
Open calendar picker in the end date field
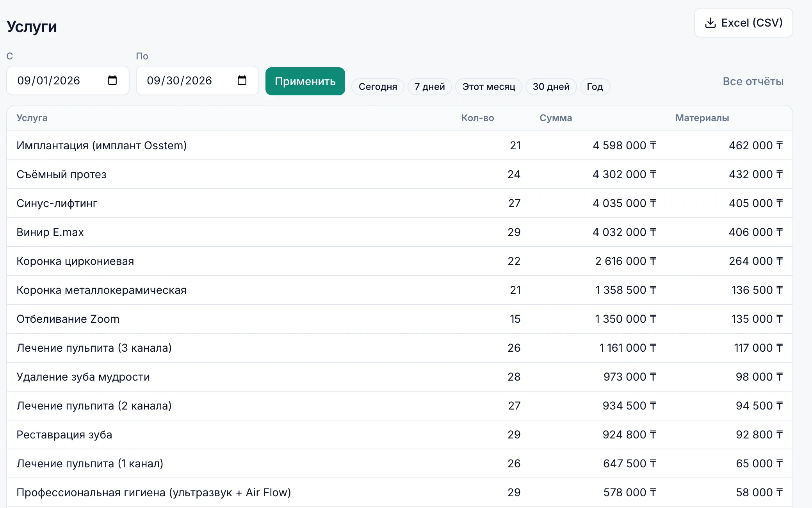coord(242,80)
